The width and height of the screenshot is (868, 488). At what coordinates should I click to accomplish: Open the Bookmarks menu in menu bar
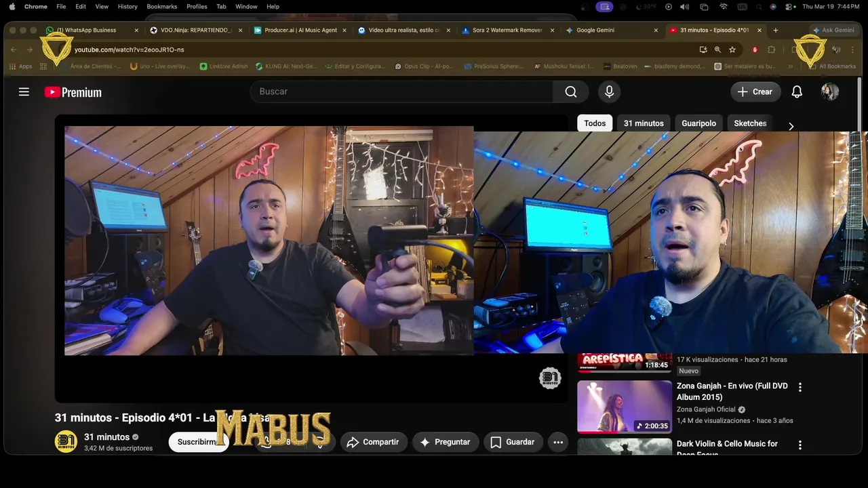[162, 6]
